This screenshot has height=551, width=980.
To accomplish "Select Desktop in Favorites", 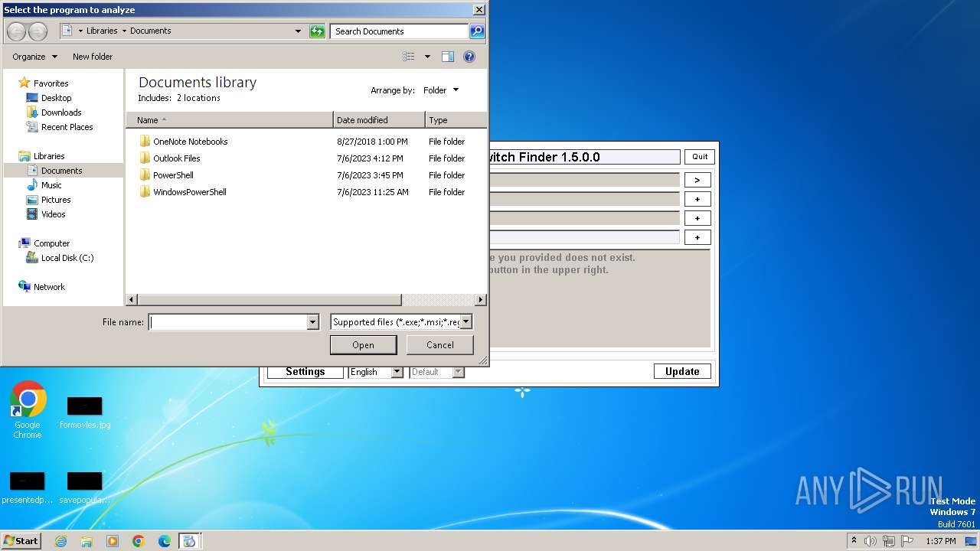I will pos(56,98).
